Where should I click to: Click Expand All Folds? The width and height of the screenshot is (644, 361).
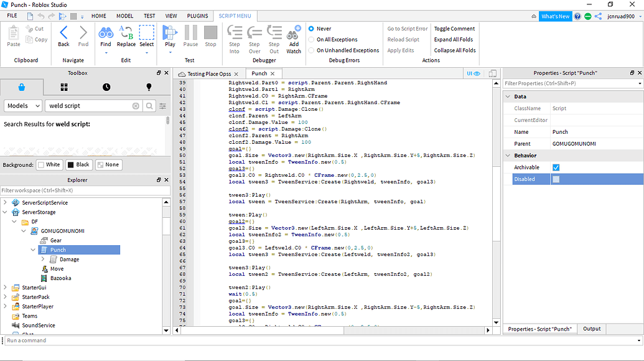(x=454, y=39)
